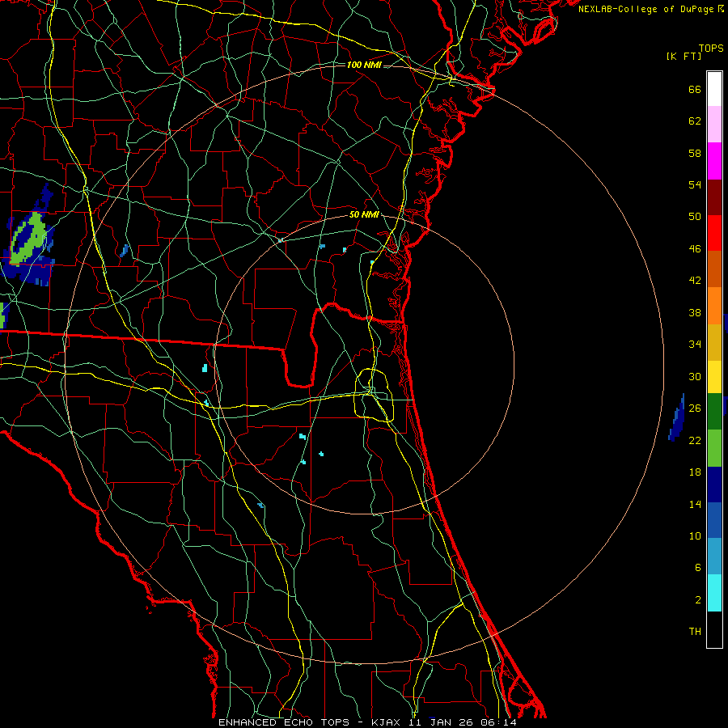Click the cyan legend swatch
This screenshot has width=728, height=728.
point(714,593)
